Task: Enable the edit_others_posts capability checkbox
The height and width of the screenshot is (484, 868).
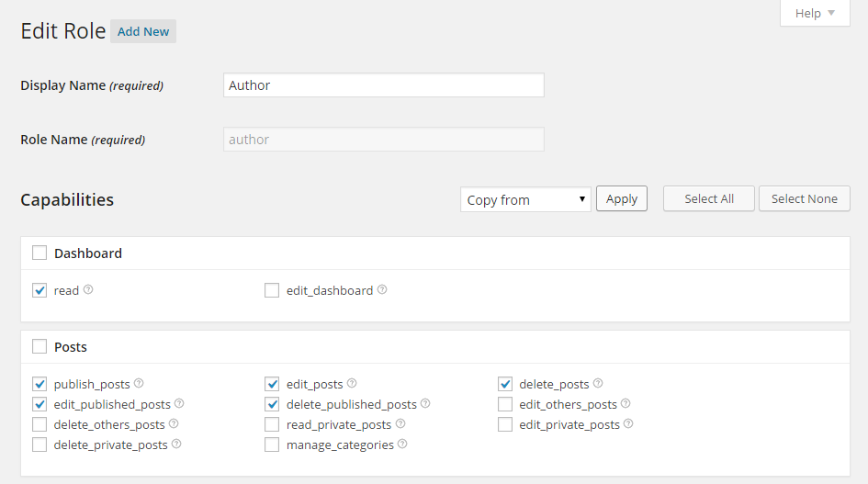Action: tap(505, 404)
